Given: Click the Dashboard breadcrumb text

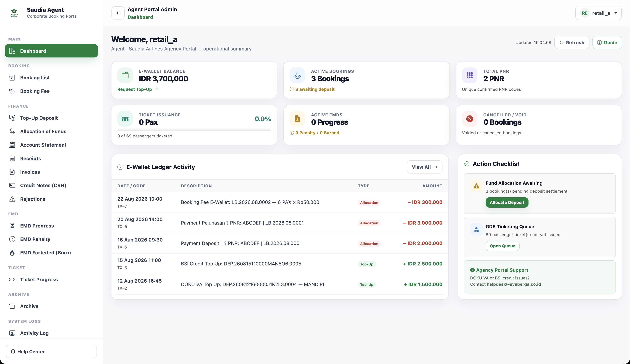Looking at the screenshot, I should click(140, 17).
